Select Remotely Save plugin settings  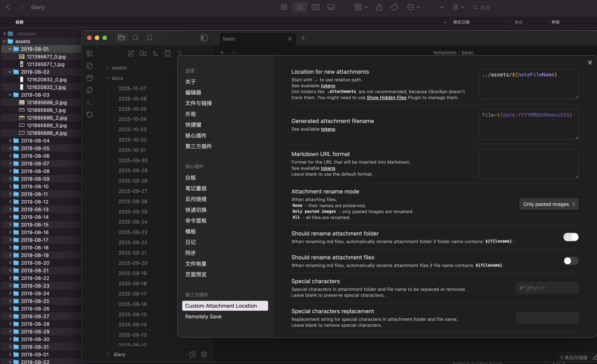[203, 316]
